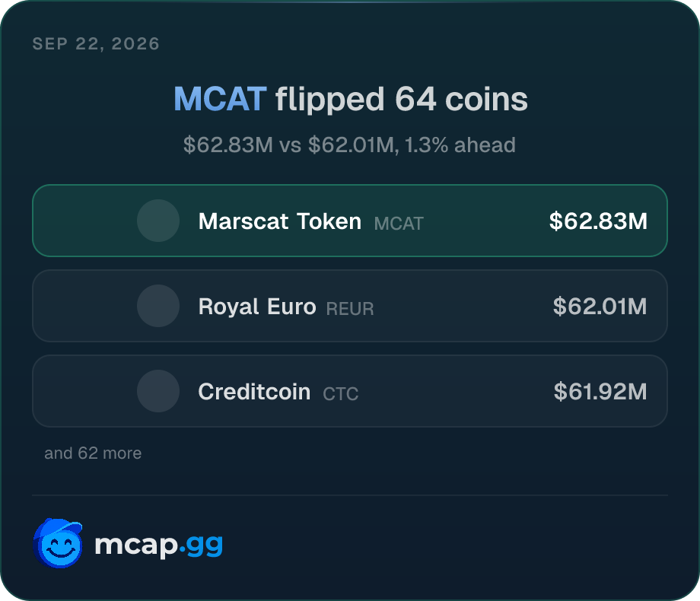The image size is (700, 601).
Task: Click the Marscat Token coin icon placeholder
Action: tap(158, 221)
